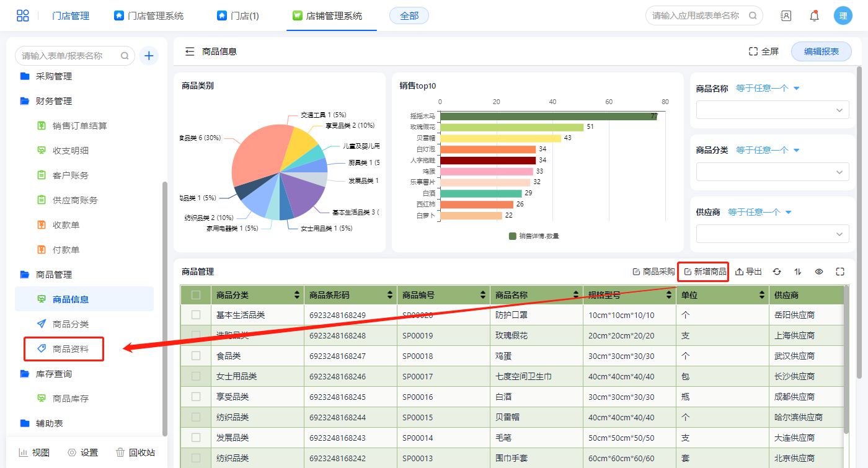The image size is (868, 468).
Task: Check the select-all checkbox in table header
Action: (x=196, y=295)
